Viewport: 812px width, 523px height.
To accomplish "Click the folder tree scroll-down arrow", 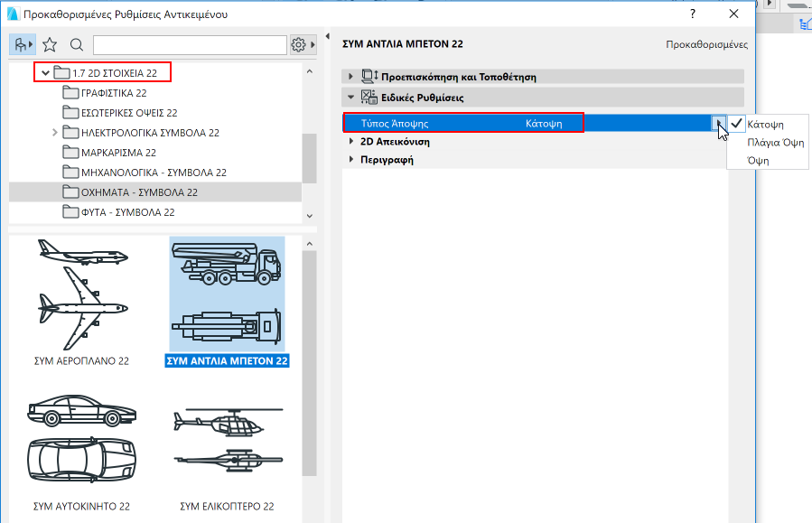I will (x=310, y=216).
